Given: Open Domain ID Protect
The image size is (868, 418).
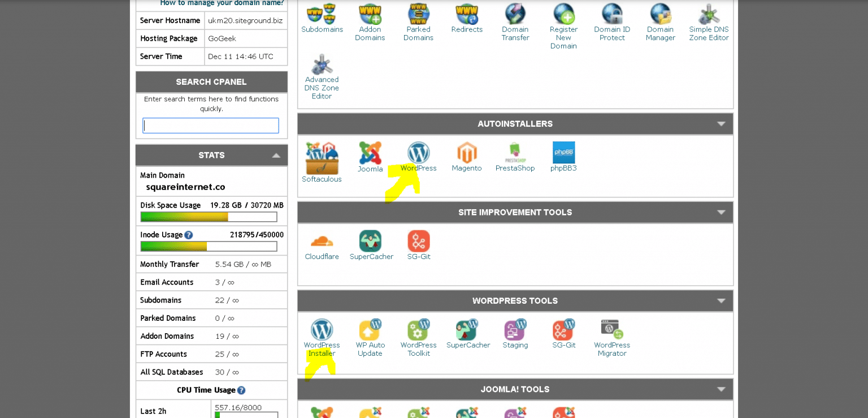Looking at the screenshot, I should [612, 23].
